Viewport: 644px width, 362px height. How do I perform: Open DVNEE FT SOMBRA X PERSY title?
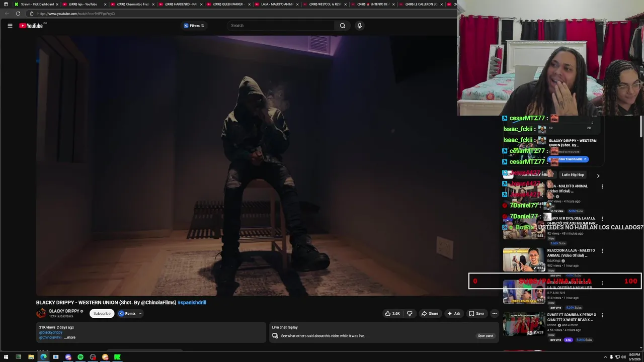[x=572, y=317]
